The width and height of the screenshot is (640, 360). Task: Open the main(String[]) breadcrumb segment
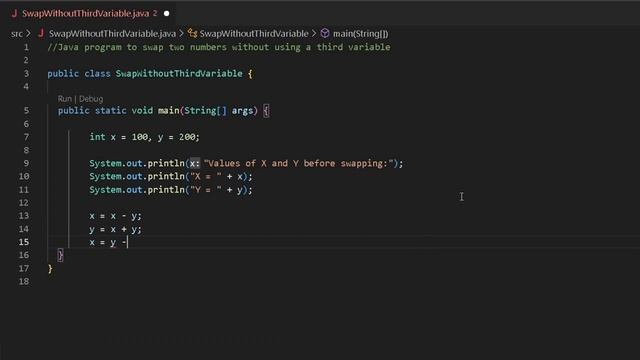(360, 34)
